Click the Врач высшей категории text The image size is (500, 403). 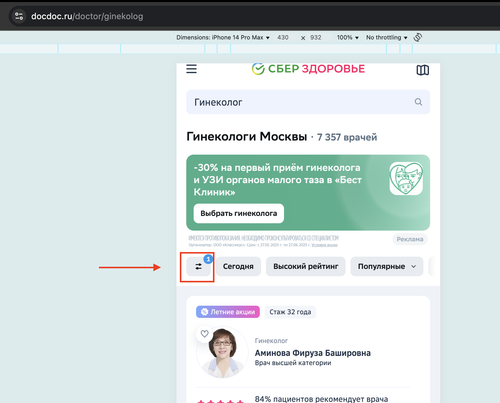point(293,363)
